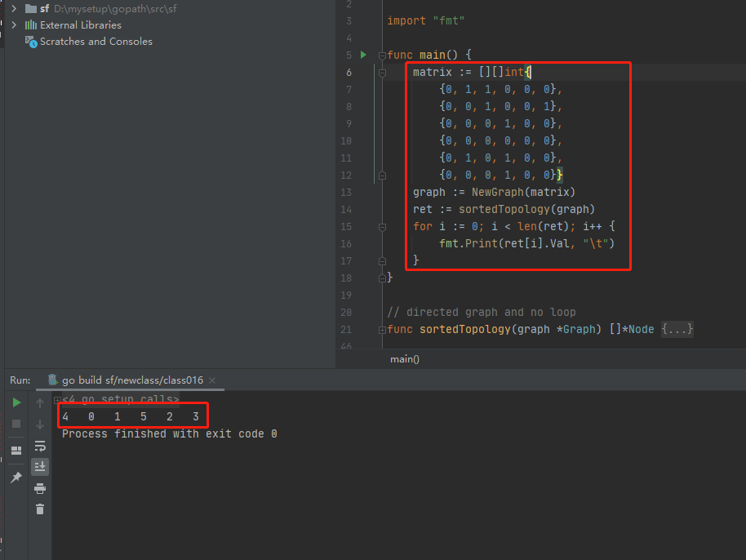Collapse the matrix literal fold at line 6
Image resolution: width=746 pixels, height=560 pixels.
point(382,73)
